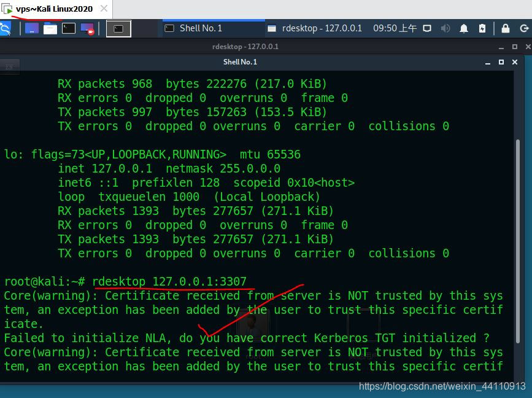Click the terminal vertical scrollbar thumb
Screen dimensions: 532x398
pos(518,241)
